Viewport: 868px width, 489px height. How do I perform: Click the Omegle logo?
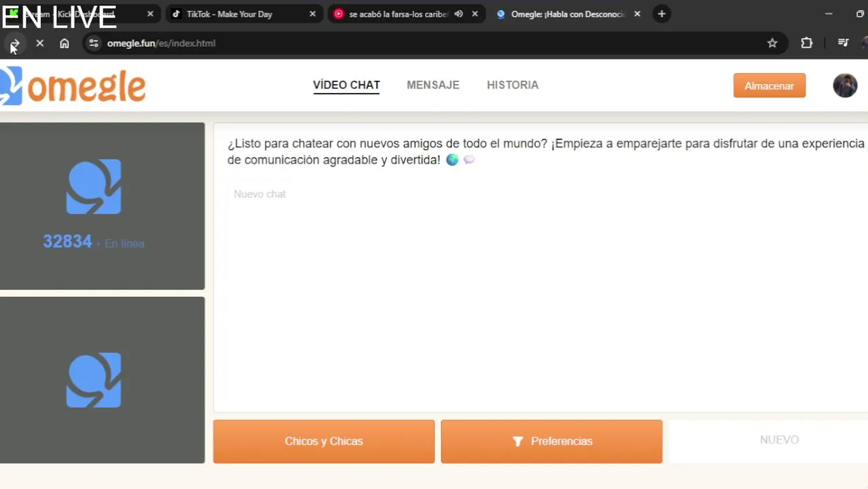tap(73, 86)
